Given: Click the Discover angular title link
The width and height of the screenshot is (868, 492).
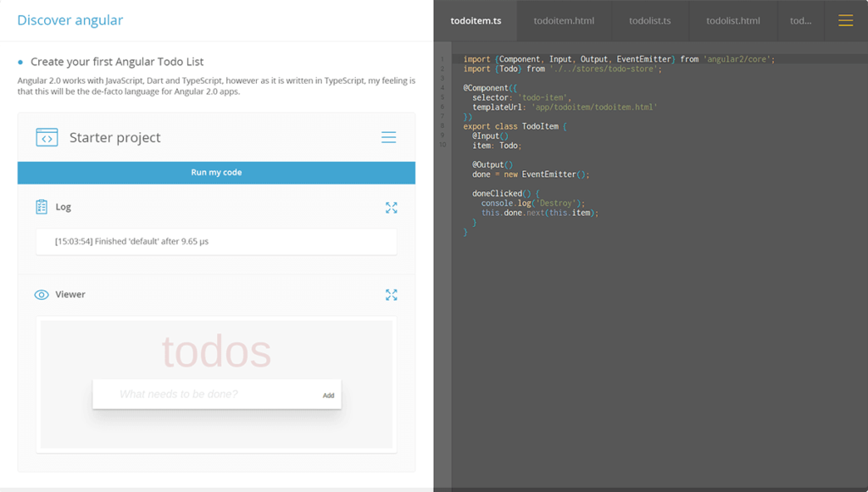Looking at the screenshot, I should pyautogui.click(x=70, y=20).
